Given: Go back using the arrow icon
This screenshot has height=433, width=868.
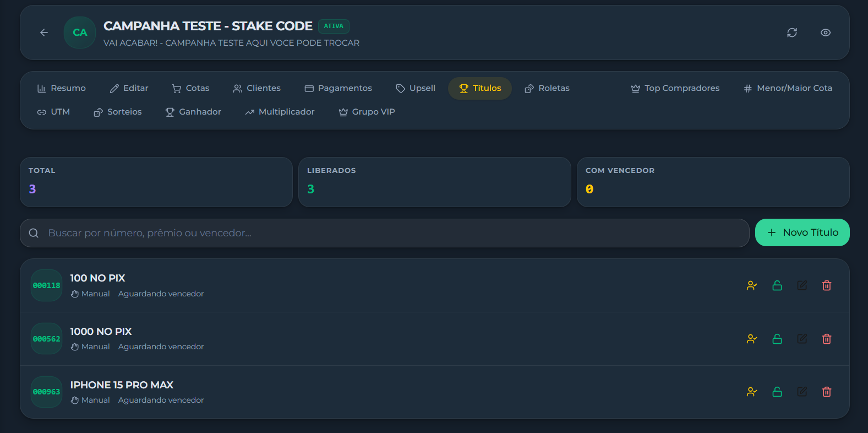Looking at the screenshot, I should (x=44, y=33).
